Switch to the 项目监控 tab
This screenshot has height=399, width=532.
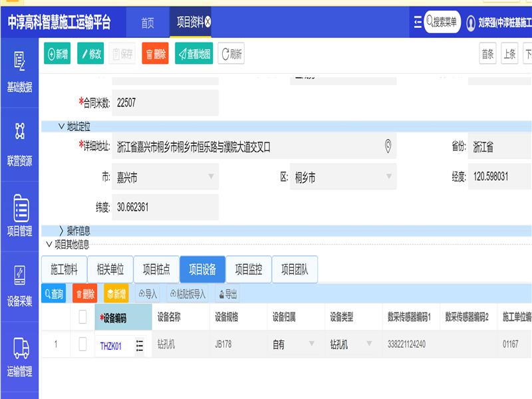(x=249, y=269)
